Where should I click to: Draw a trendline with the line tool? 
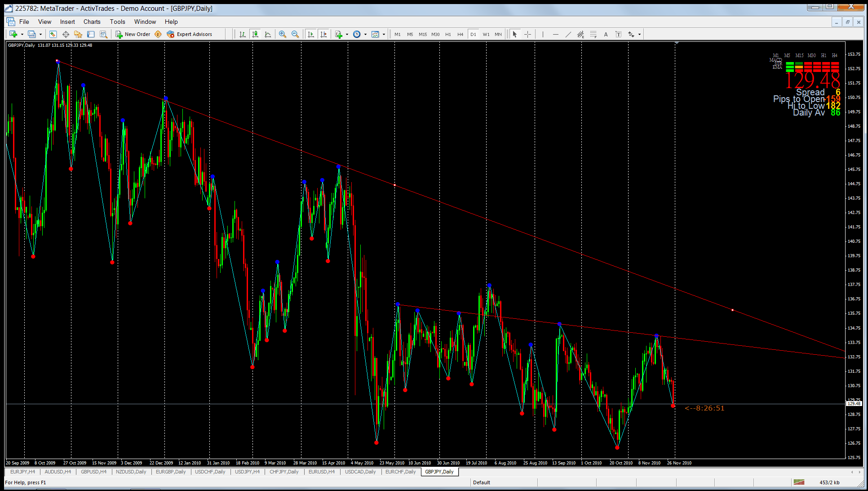(x=568, y=34)
